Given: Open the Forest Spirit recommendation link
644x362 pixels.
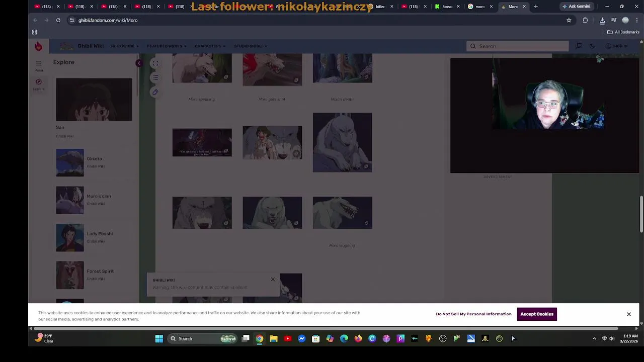Looking at the screenshot, I should pos(94,275).
